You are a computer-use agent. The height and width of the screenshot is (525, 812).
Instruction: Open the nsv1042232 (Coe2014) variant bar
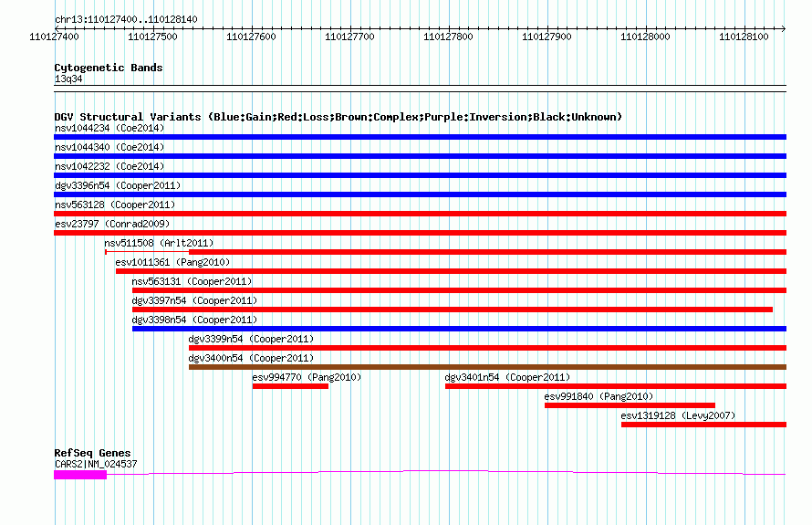click(420, 175)
